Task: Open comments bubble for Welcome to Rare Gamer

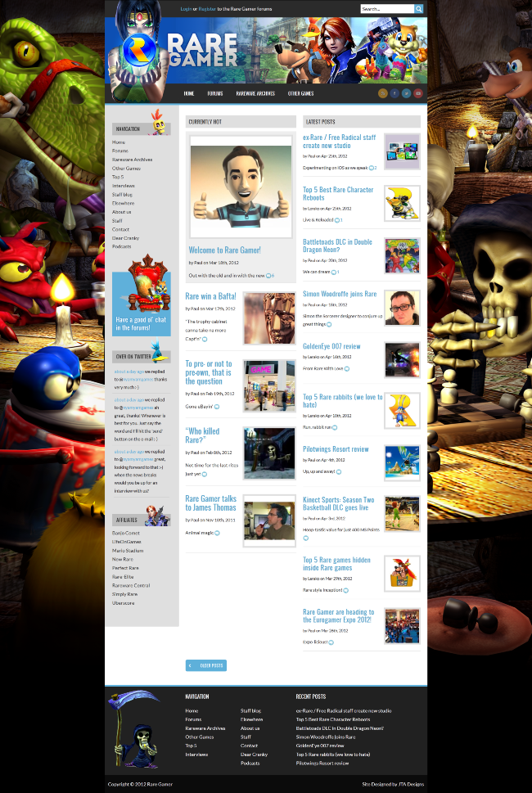Action: point(268,276)
